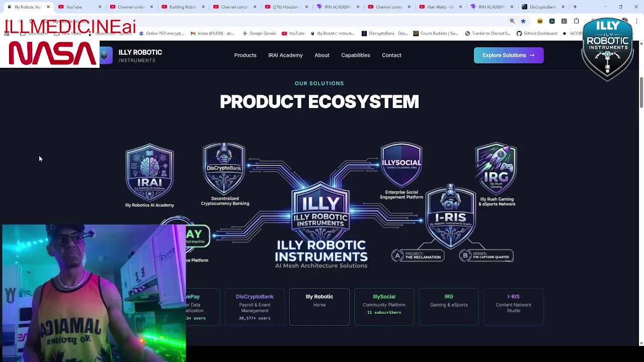
Task: Click the '30,577+ users' count
Action: coord(255,318)
